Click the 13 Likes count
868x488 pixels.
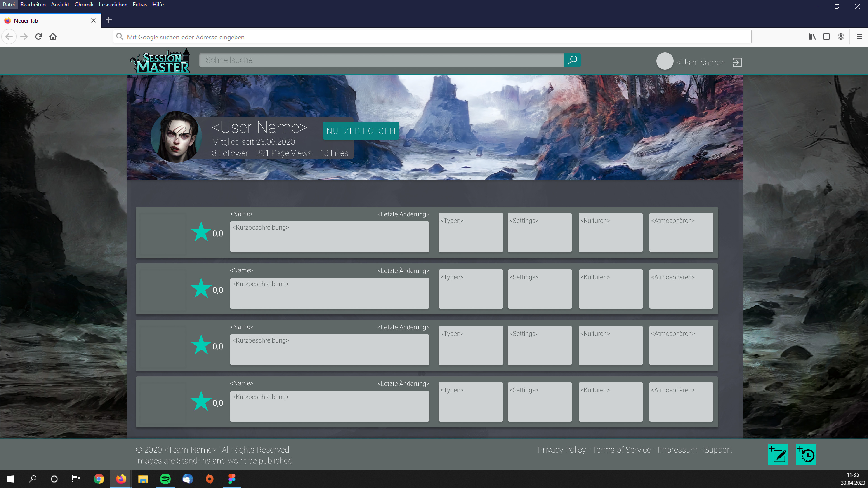click(x=334, y=153)
